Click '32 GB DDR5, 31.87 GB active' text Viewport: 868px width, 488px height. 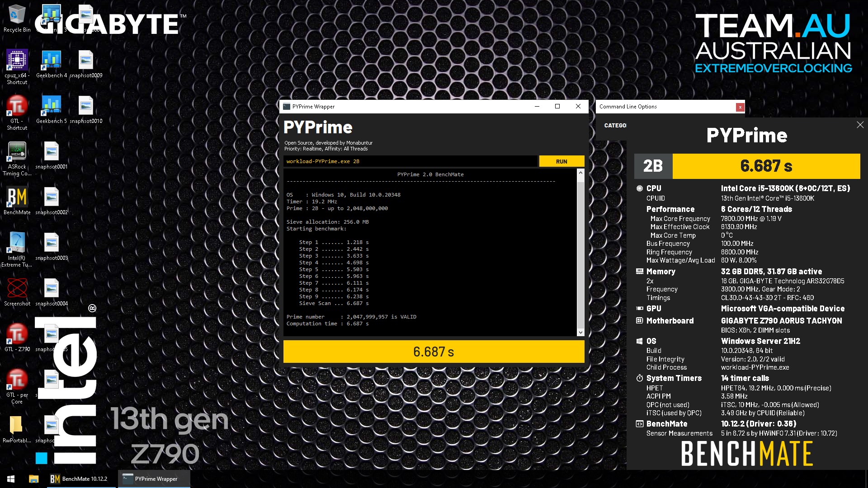tap(771, 272)
